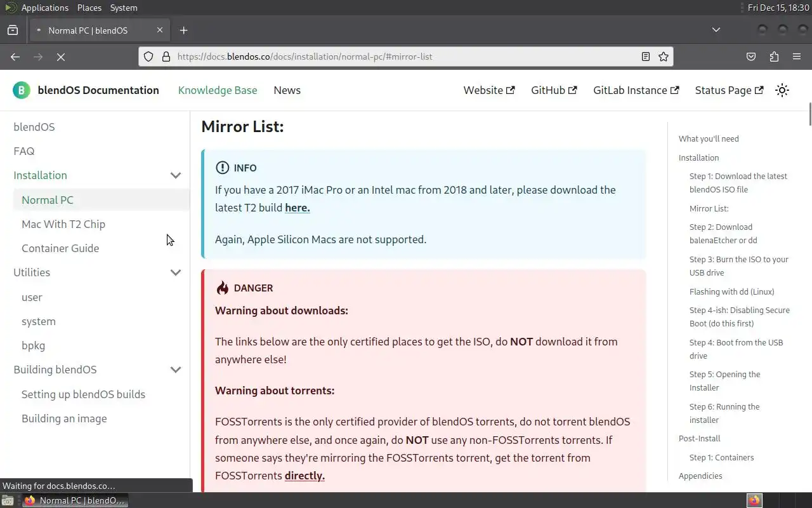The width and height of the screenshot is (812, 508).
Task: Open Mac With T2 Chip page
Action: [x=63, y=224]
